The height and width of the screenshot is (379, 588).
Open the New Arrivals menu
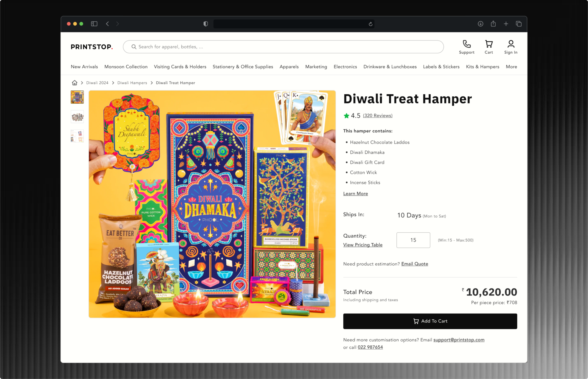(x=84, y=67)
